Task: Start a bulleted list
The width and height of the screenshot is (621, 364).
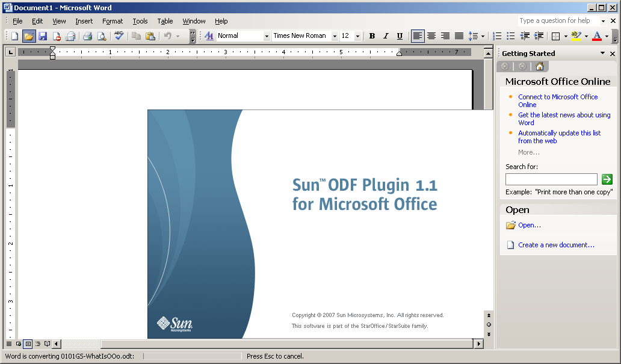Action: [511, 36]
